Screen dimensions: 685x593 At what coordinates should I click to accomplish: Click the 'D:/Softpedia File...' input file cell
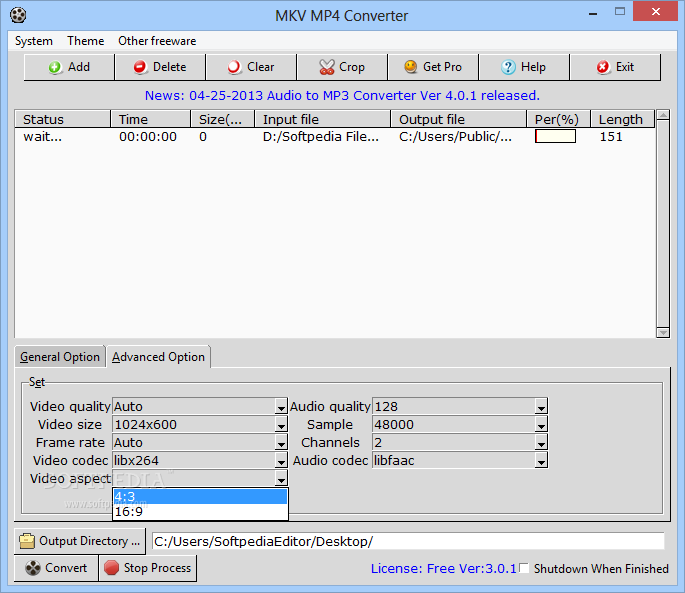click(321, 137)
